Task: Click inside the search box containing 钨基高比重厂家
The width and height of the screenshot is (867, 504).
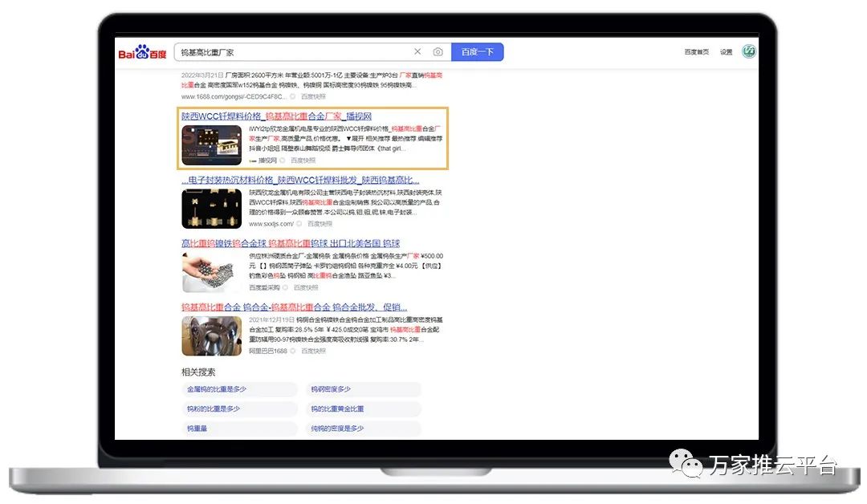Action: [x=289, y=52]
